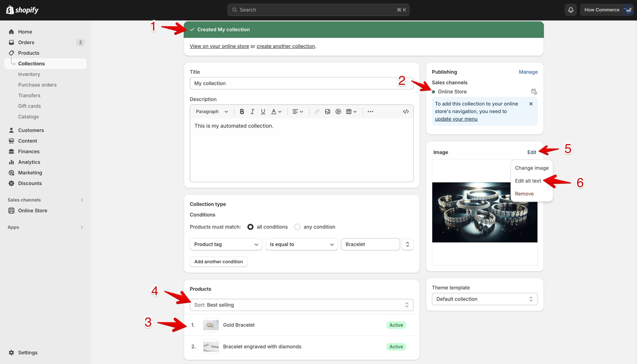The image size is (637, 364).
Task: Click the Finances bank icon
Action: (x=11, y=151)
